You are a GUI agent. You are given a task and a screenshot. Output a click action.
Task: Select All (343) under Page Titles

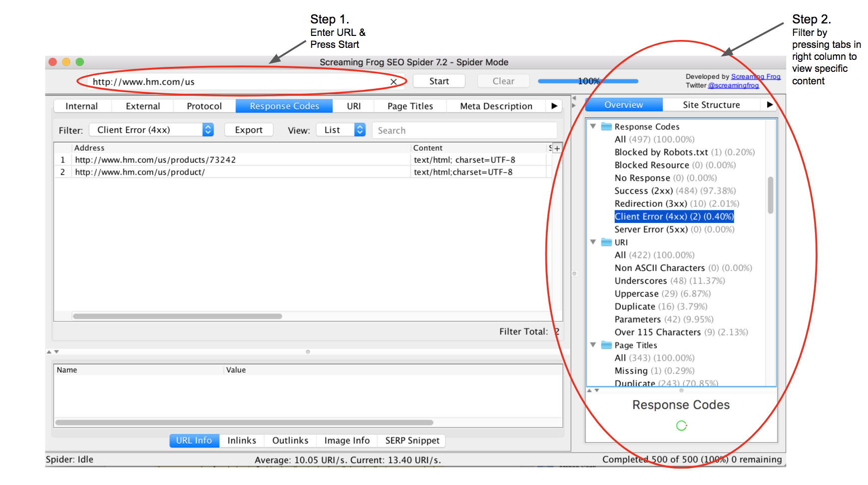click(654, 358)
